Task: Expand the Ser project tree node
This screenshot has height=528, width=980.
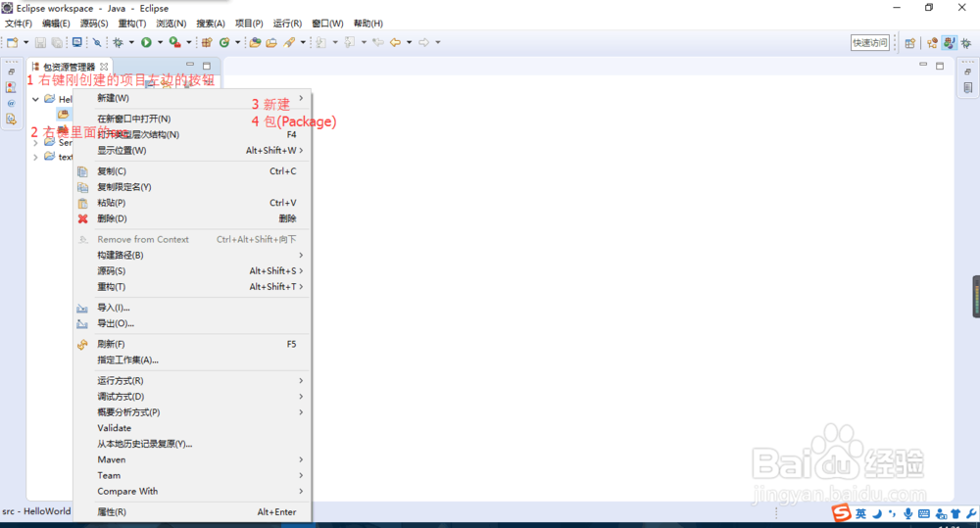Action: [35, 142]
